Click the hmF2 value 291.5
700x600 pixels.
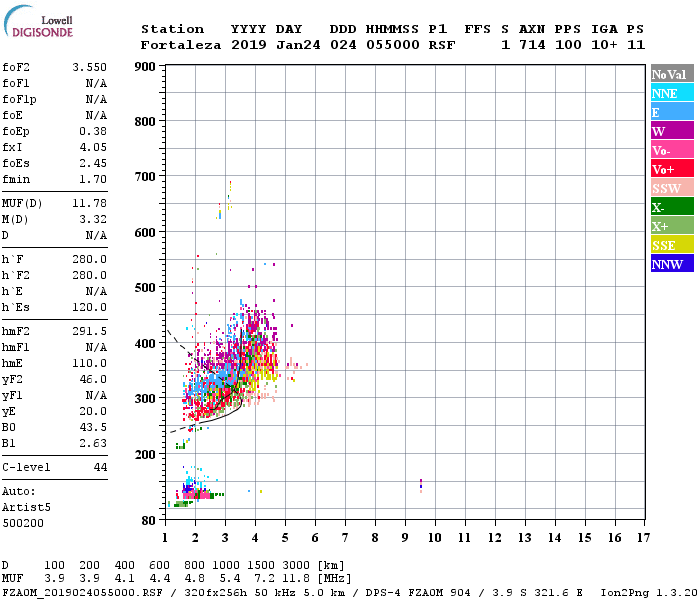90,332
